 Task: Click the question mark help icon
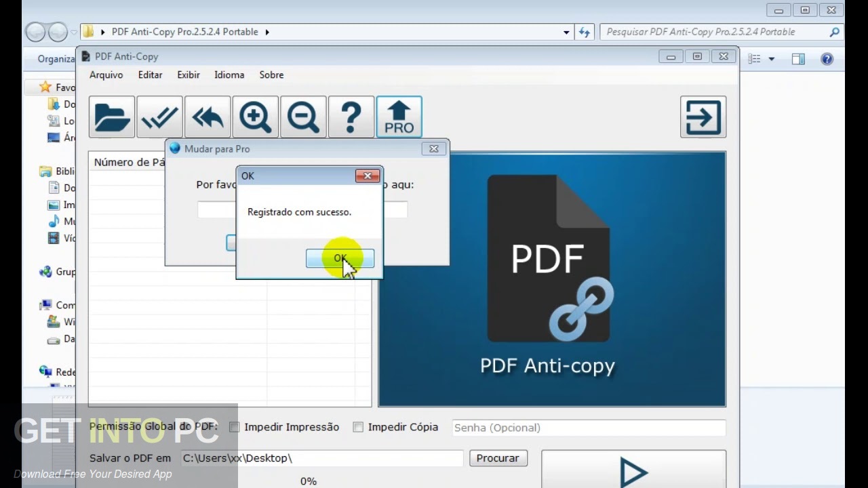coord(351,117)
